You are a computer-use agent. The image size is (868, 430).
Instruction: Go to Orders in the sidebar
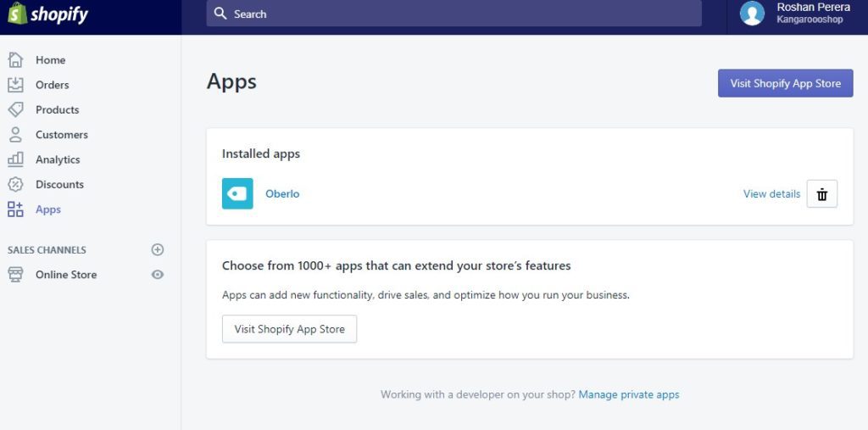coord(52,85)
